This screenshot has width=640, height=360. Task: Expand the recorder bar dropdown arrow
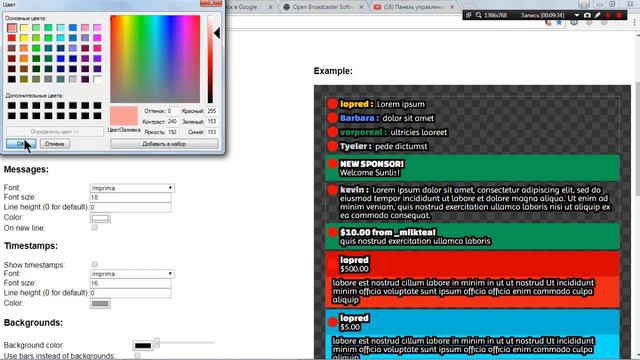(x=576, y=15)
